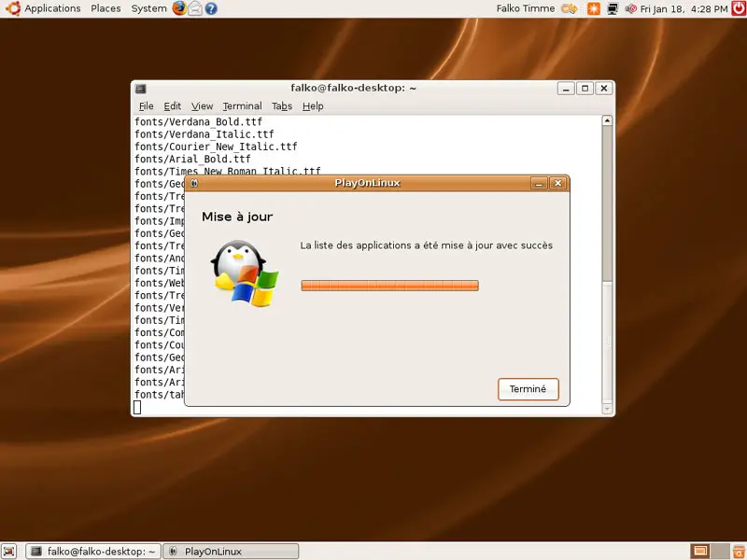
Task: Close the terminal window
Action: (604, 88)
